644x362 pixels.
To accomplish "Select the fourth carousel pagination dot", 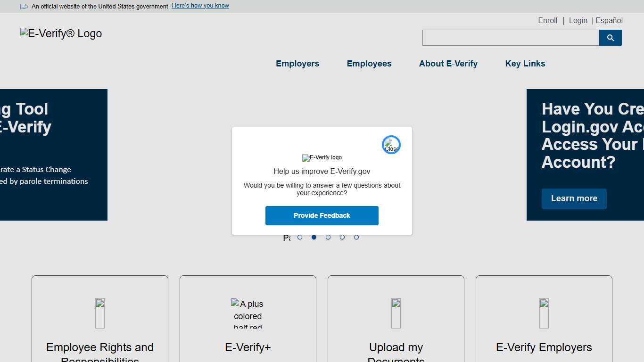I will [342, 237].
